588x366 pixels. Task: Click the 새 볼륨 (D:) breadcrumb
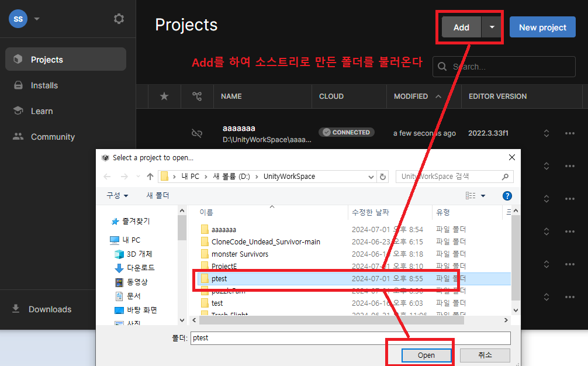(x=231, y=177)
